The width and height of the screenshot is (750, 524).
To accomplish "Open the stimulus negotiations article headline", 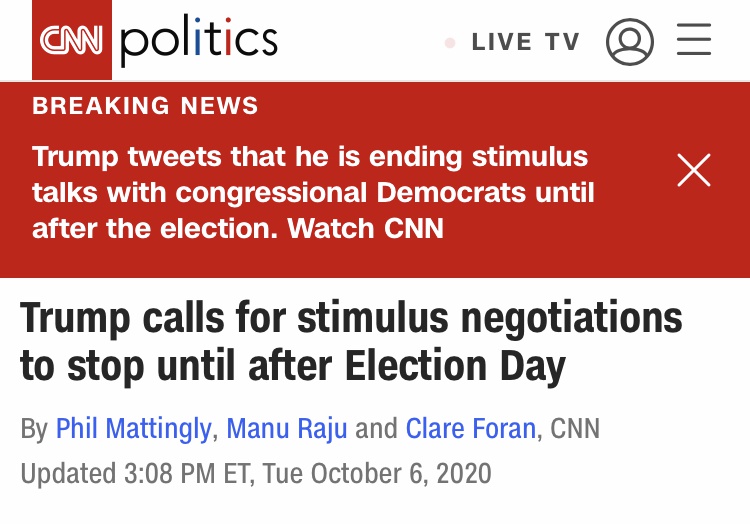I will tap(351, 342).
